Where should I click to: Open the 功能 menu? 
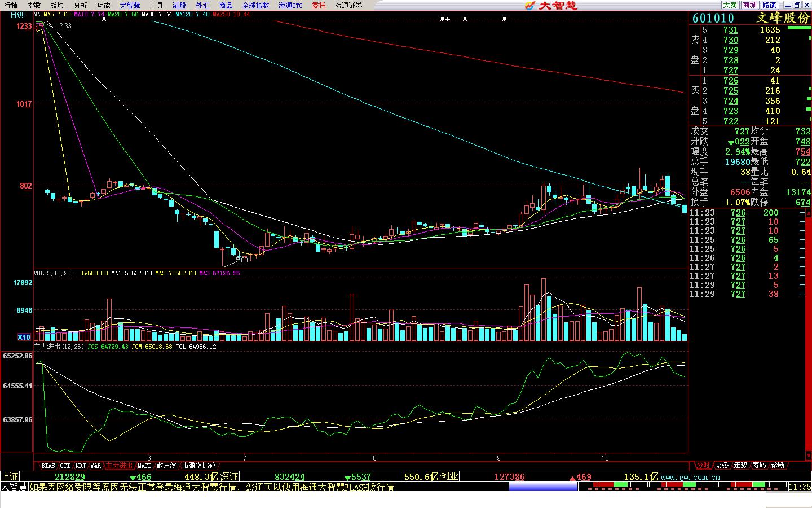[103, 5]
